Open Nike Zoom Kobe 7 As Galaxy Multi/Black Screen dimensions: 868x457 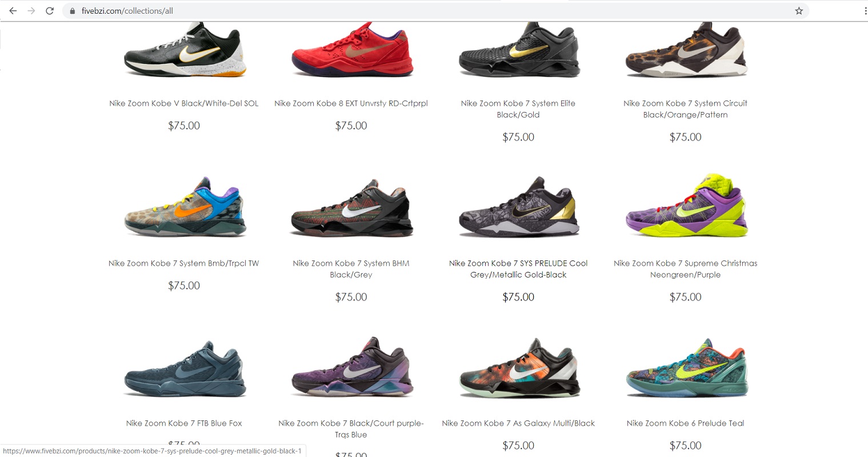(518, 423)
